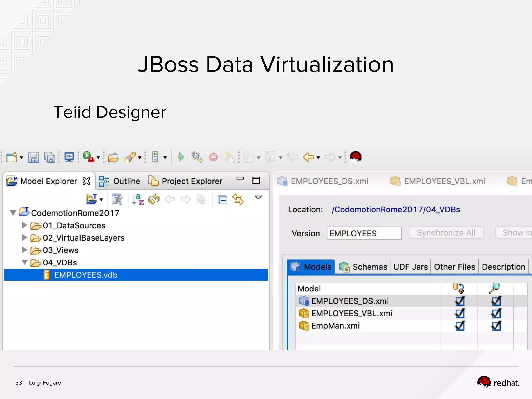The image size is (532, 399).
Task: Open the EMPLOYEES_VBL.xmi editor tab
Action: tap(438, 181)
